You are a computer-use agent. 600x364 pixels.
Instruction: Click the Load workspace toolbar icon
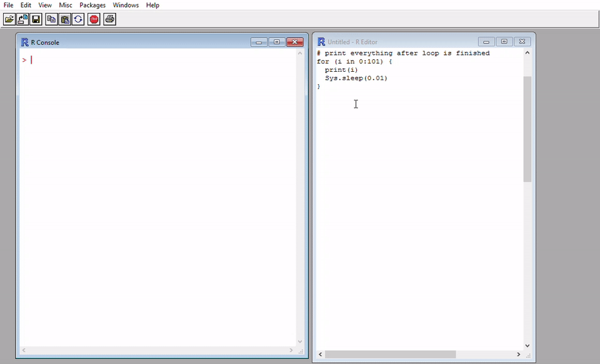tap(22, 19)
